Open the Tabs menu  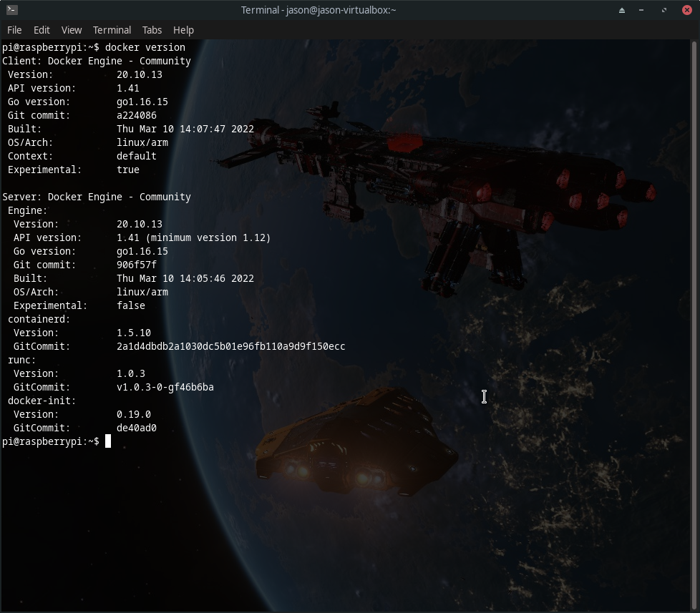pyautogui.click(x=152, y=30)
